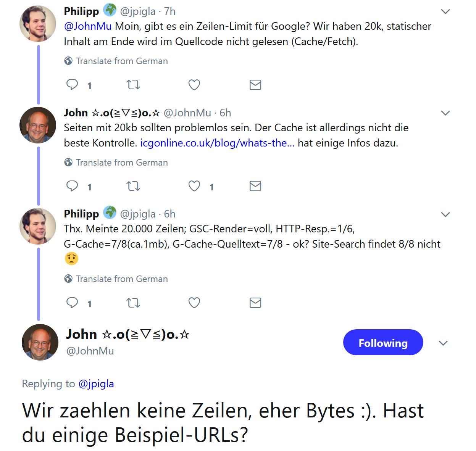This screenshot has height=451, width=476.
Task: Like Philipp's first tweet
Action: click(x=194, y=85)
